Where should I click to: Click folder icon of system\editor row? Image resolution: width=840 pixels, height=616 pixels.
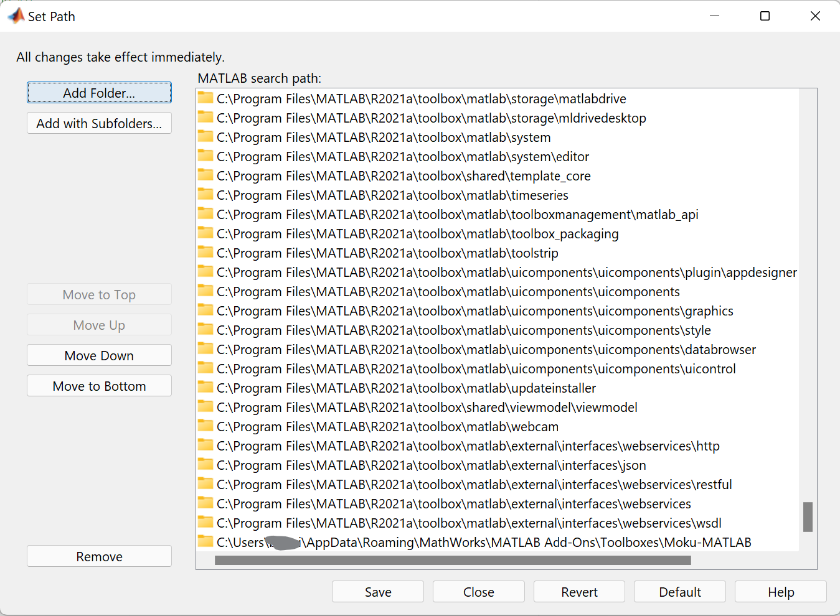pos(205,156)
